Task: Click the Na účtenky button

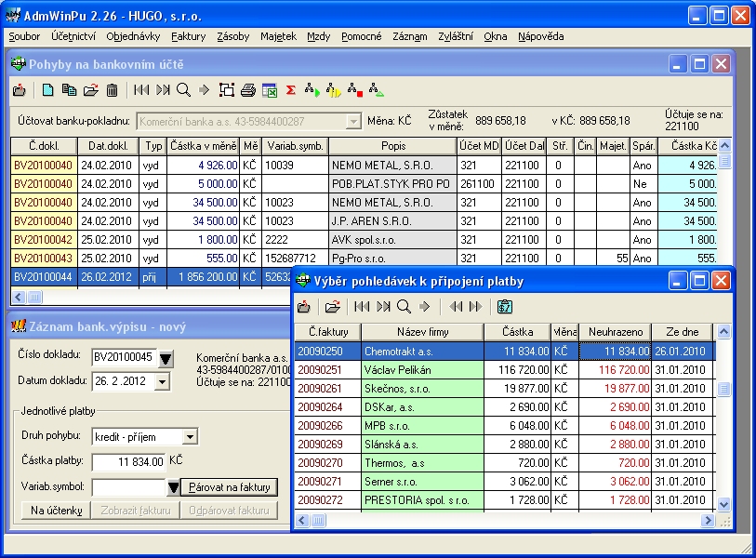Action: point(57,511)
